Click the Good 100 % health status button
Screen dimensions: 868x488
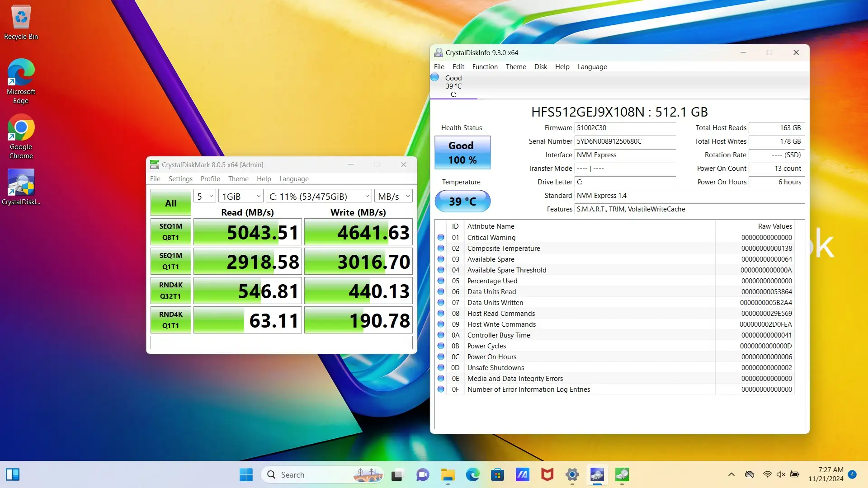click(462, 152)
